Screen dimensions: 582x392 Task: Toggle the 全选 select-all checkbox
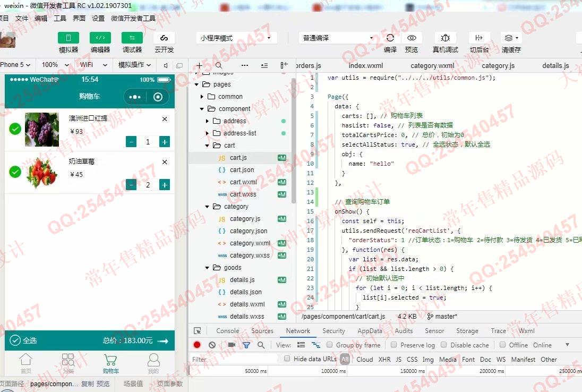pos(15,340)
